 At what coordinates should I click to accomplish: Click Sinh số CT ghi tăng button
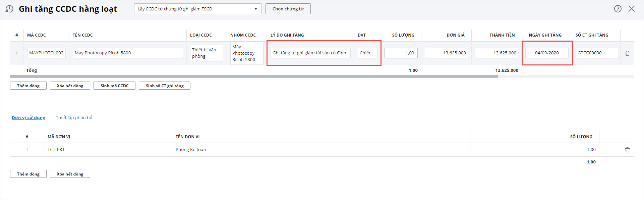164,86
